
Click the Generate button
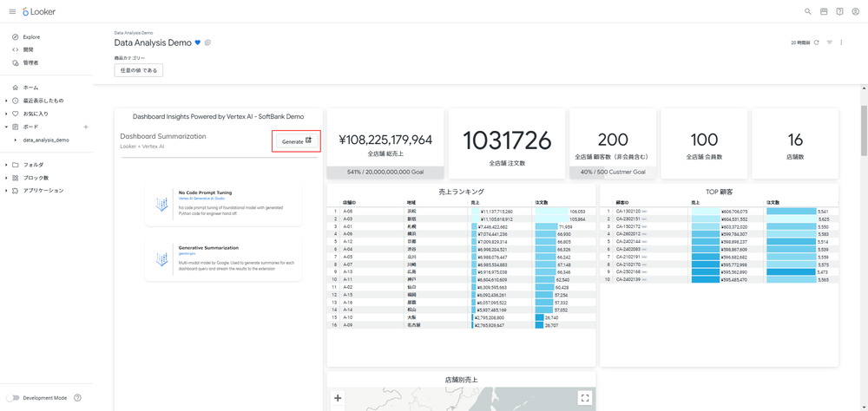297,141
